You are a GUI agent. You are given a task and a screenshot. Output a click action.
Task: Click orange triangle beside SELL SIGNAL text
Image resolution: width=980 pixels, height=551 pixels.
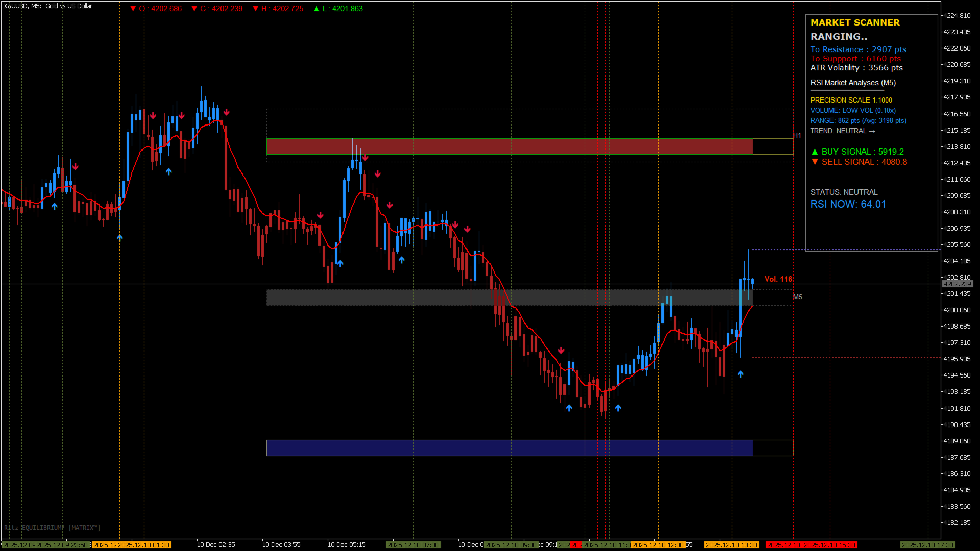pyautogui.click(x=815, y=162)
